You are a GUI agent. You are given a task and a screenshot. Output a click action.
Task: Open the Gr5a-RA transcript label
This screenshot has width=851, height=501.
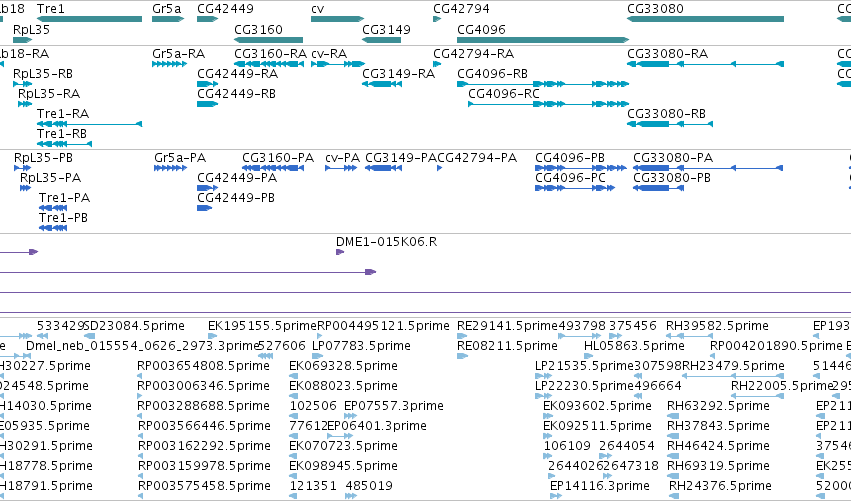179,54
